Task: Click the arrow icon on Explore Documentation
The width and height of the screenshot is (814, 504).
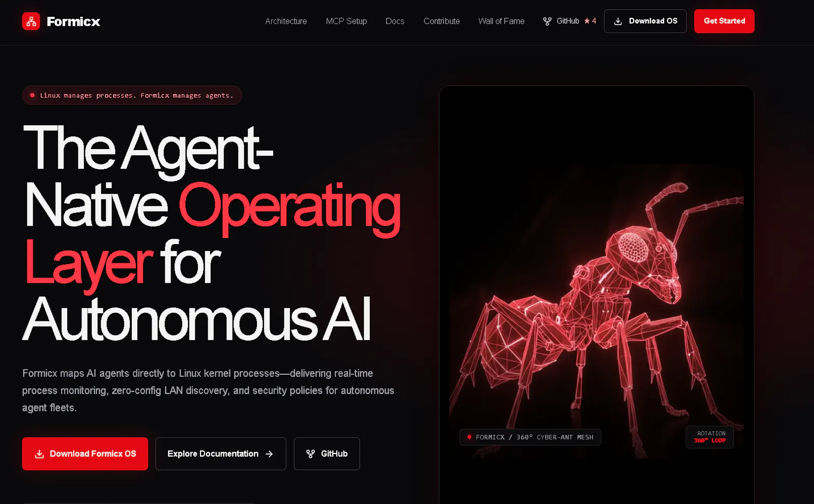Action: coord(269,454)
